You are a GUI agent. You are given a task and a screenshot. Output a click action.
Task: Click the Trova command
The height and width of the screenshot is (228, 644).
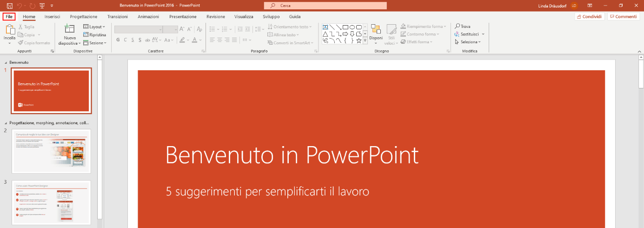[x=463, y=27]
